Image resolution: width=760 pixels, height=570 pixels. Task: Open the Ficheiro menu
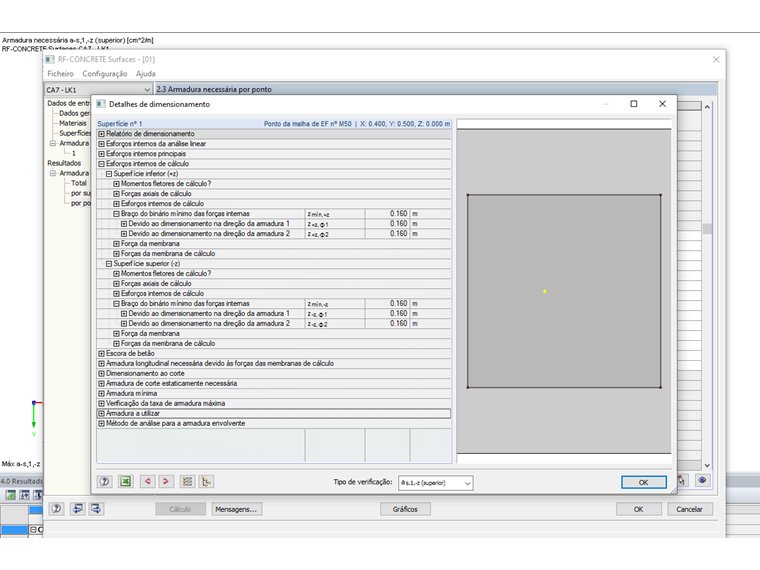(61, 74)
